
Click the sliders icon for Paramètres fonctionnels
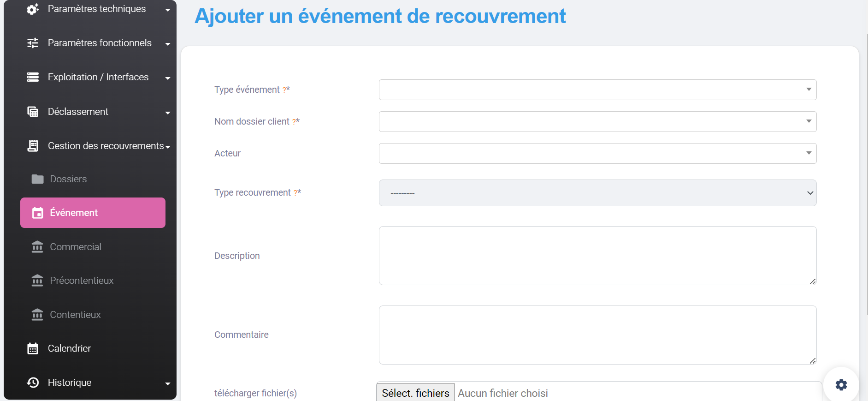tap(33, 43)
